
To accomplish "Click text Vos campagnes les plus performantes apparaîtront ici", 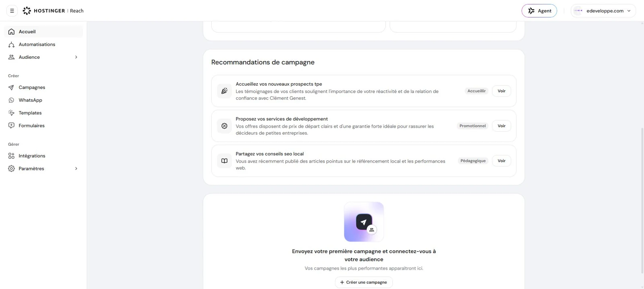I will point(364,268).
